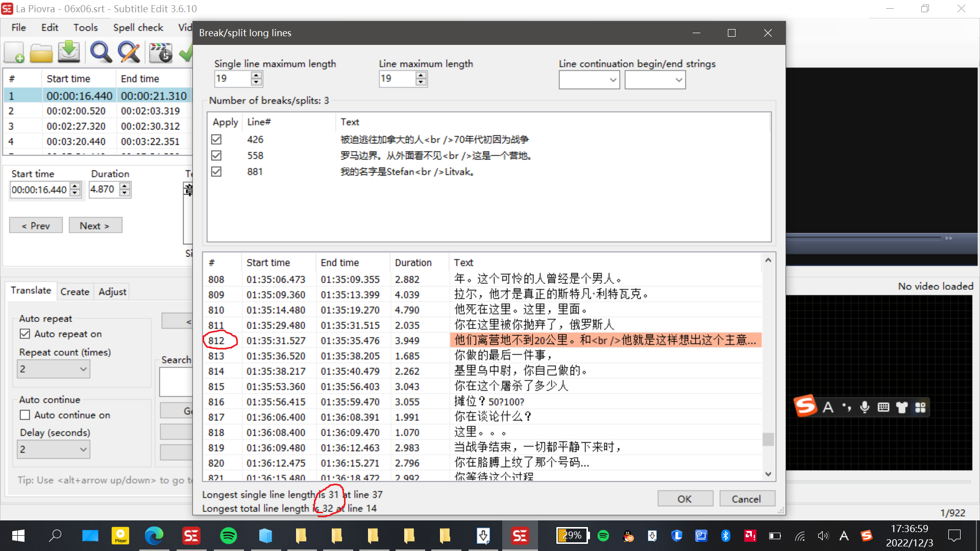Go to next subtitle with Next button
Viewport: 980px width, 551px height.
pyautogui.click(x=95, y=225)
